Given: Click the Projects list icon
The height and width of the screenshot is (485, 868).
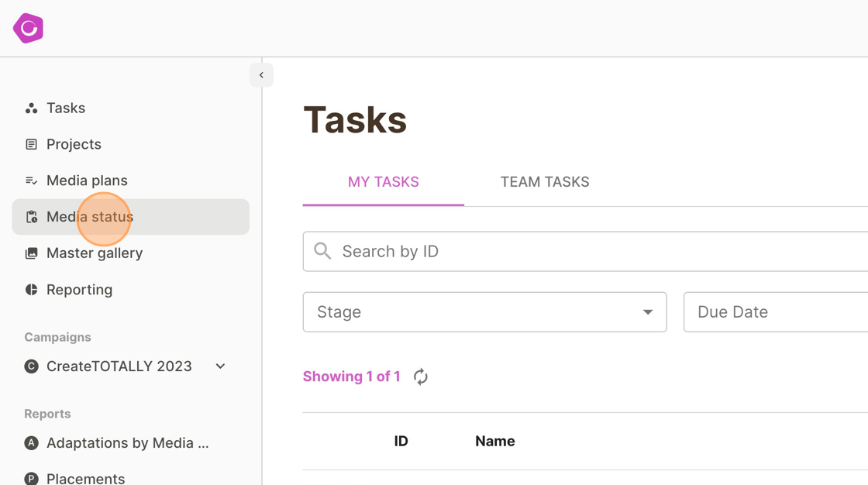Looking at the screenshot, I should tap(31, 144).
